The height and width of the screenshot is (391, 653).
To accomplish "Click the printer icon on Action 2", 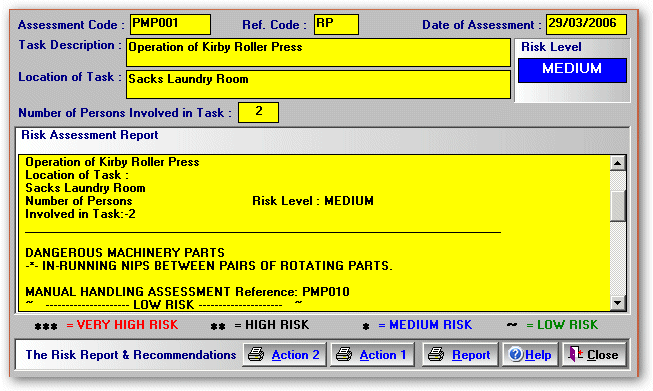I will click(256, 354).
